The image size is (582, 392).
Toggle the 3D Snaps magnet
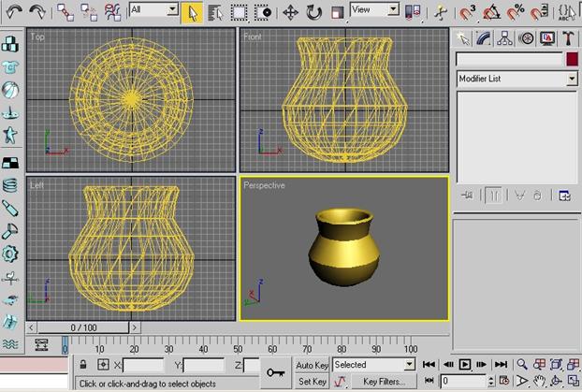click(467, 12)
